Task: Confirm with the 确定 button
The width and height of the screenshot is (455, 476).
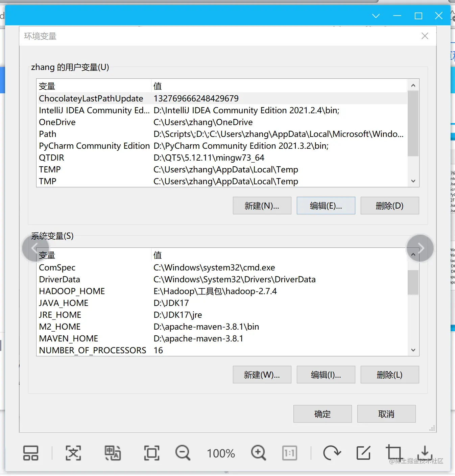Action: tap(322, 414)
